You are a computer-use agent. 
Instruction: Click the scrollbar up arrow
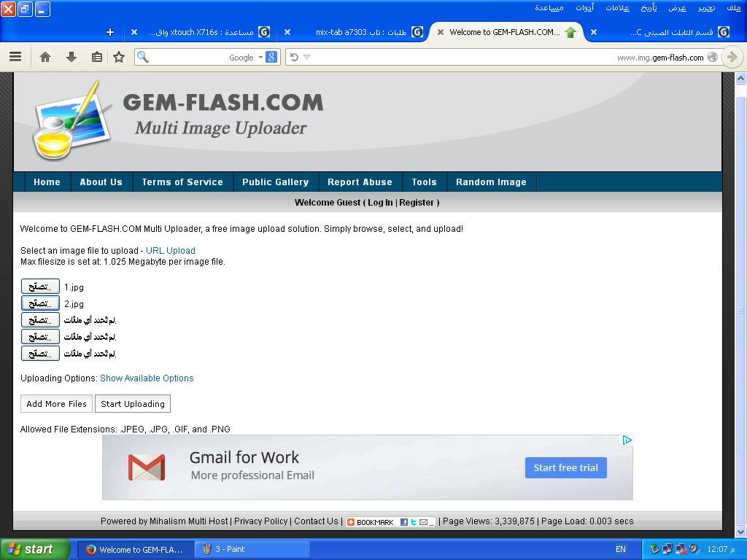click(741, 78)
